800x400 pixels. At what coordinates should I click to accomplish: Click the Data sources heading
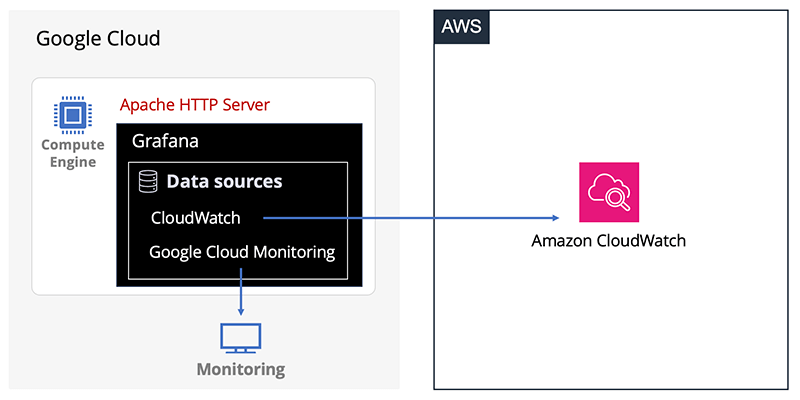point(224,181)
